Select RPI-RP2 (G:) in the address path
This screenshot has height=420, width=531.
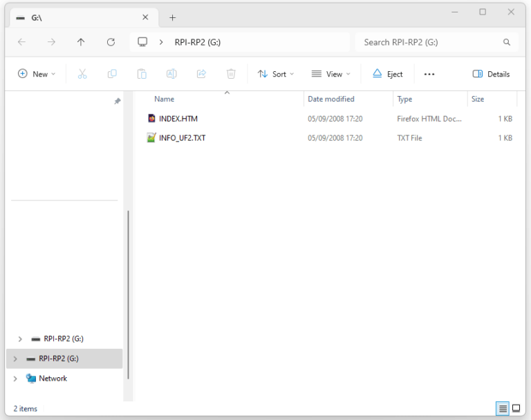pyautogui.click(x=198, y=42)
